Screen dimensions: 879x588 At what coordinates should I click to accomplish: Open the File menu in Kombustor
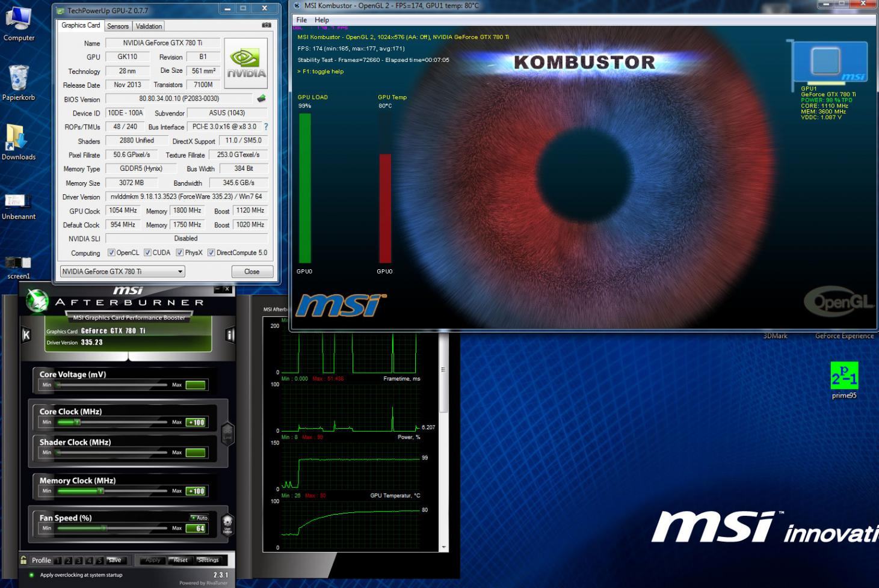click(x=301, y=20)
